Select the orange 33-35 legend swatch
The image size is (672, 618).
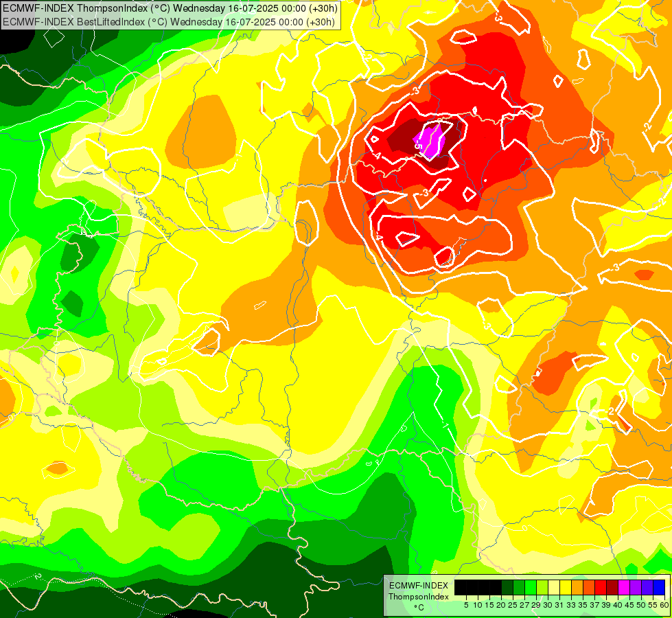(577, 587)
